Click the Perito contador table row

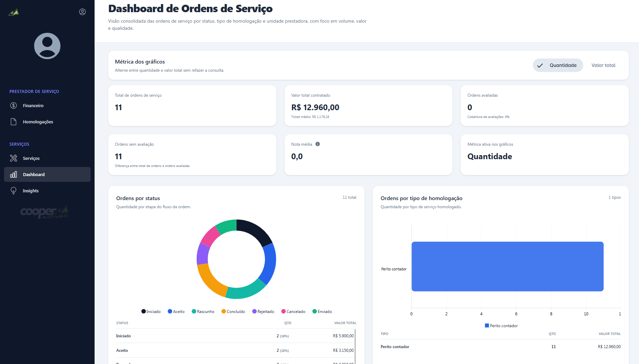coord(500,347)
